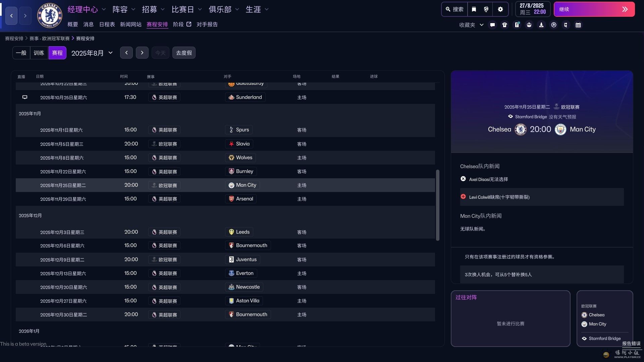Image resolution: width=644 pixels, height=362 pixels.
Task: Open the calendar shortcut icon
Action: 578,25
